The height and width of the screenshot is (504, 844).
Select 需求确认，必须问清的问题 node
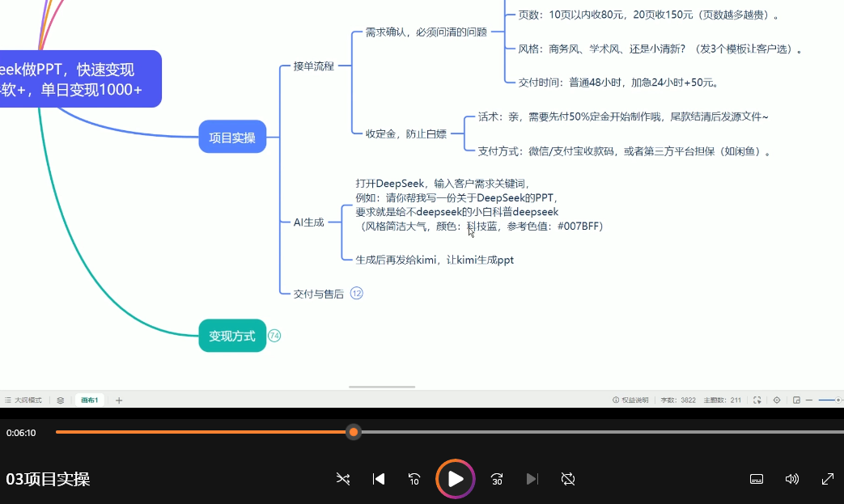(426, 32)
